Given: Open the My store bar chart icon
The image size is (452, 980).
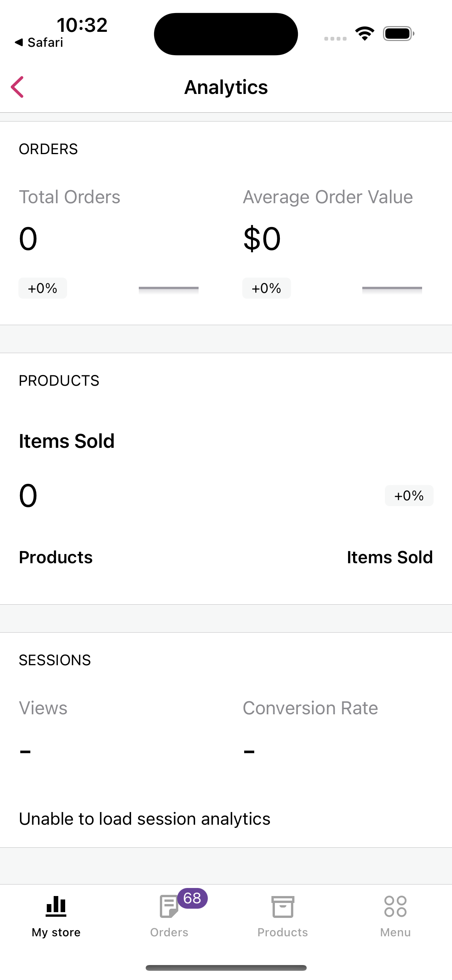Looking at the screenshot, I should coord(56,907).
